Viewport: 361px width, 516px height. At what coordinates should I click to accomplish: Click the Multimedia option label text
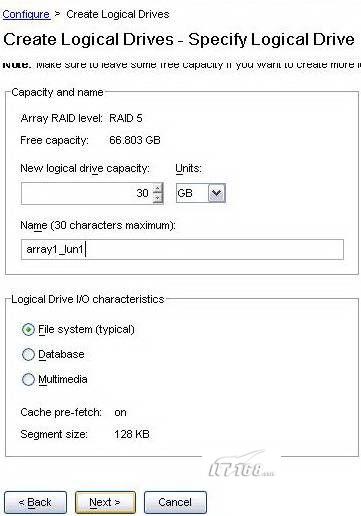[x=63, y=379]
